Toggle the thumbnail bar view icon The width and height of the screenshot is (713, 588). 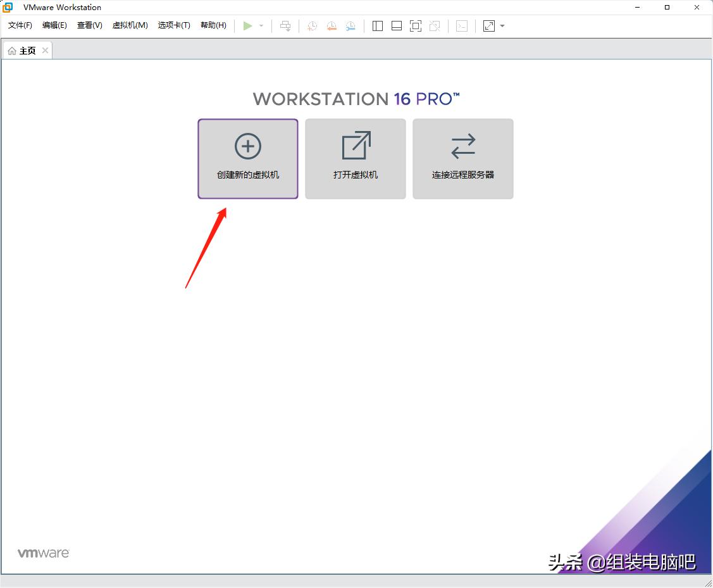397,26
